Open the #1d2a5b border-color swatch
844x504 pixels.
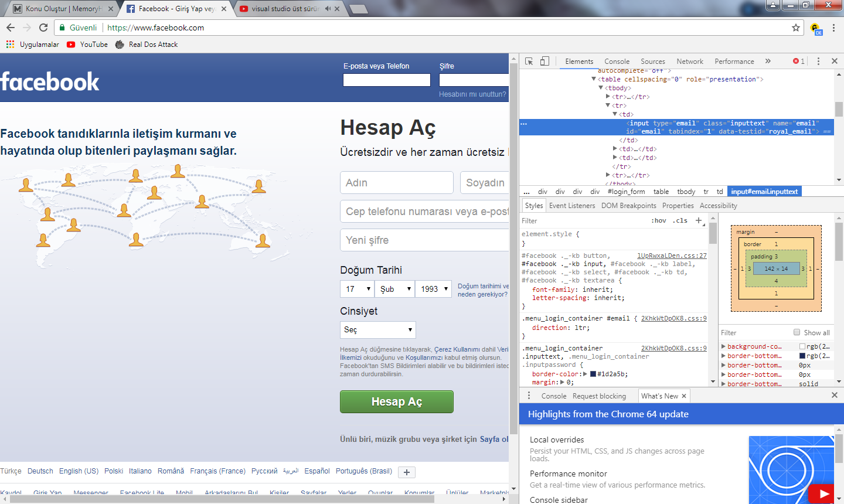593,374
